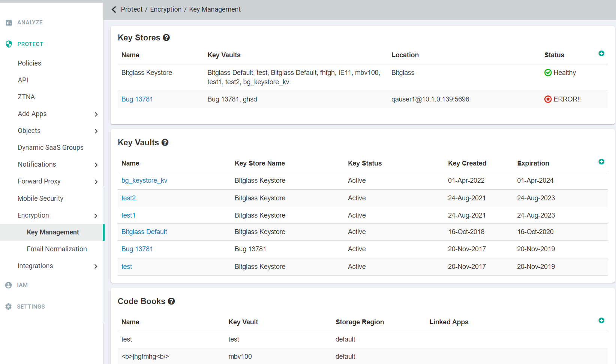Open the bg_keystore_kv key vault link

[x=144, y=181]
